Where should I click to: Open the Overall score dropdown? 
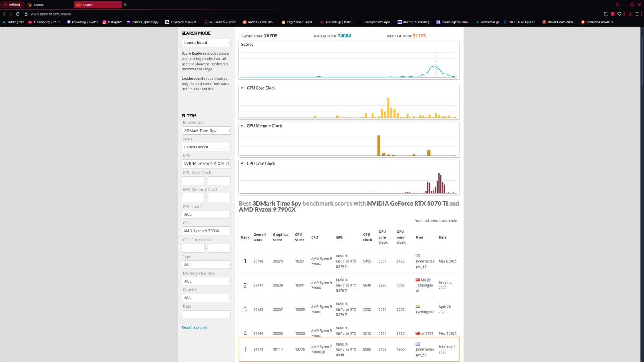(206, 147)
